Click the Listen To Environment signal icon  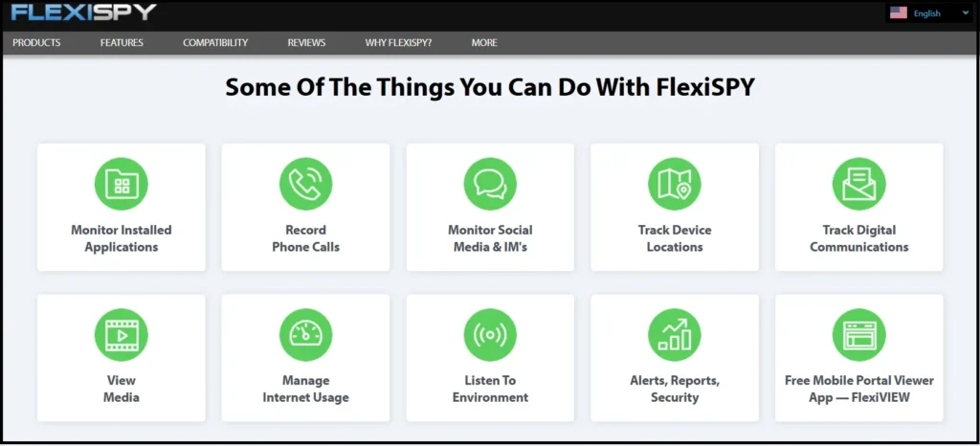tap(490, 335)
